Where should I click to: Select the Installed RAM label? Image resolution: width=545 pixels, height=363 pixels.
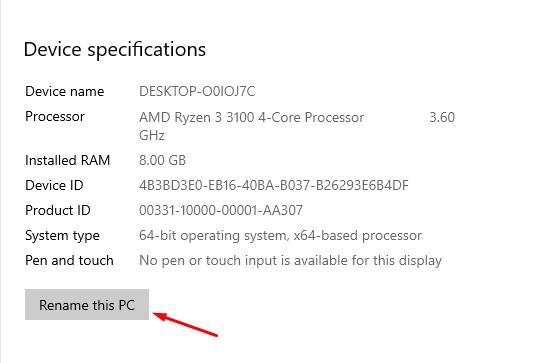(67, 160)
